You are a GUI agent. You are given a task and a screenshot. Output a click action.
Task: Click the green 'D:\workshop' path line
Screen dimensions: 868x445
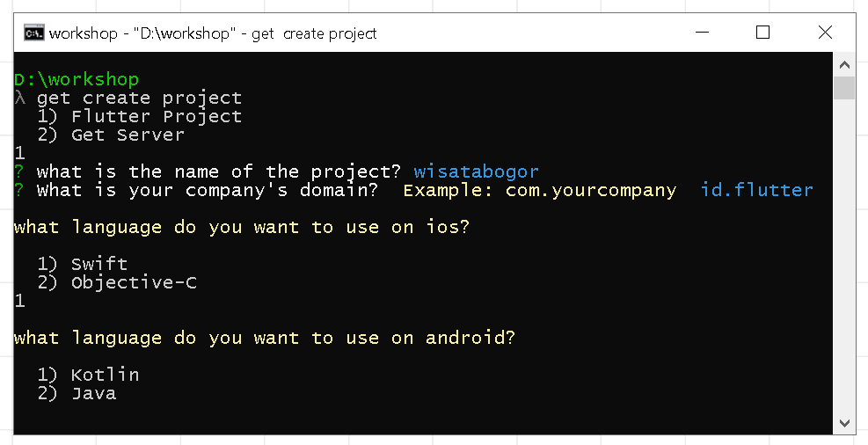click(77, 79)
